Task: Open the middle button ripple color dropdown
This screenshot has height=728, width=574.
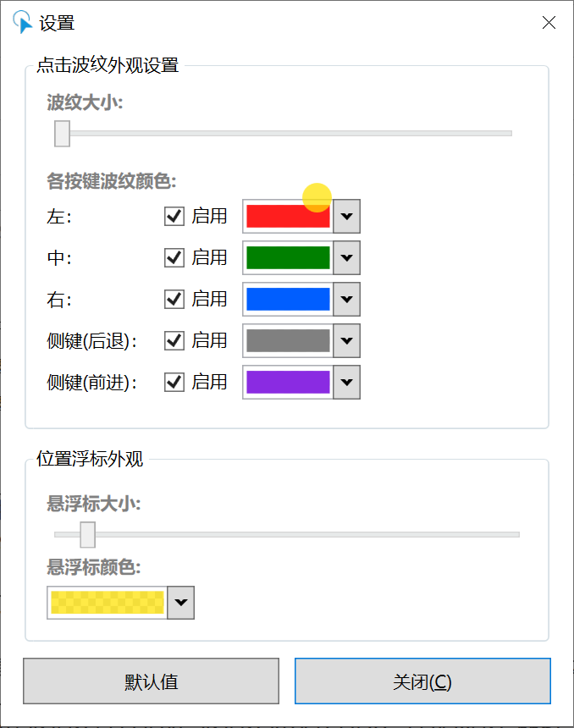Action: pos(345,257)
